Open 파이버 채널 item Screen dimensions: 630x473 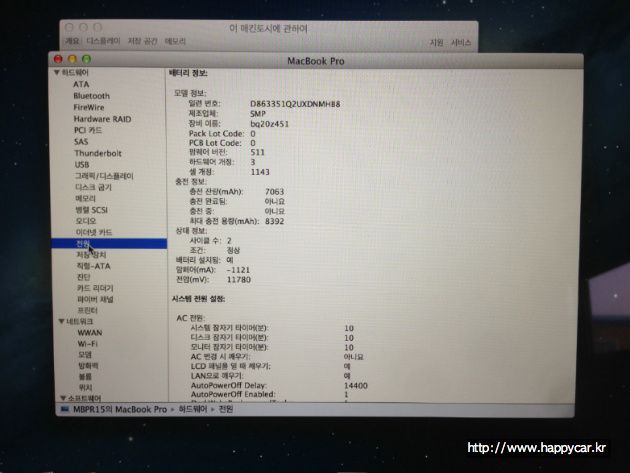point(95,299)
